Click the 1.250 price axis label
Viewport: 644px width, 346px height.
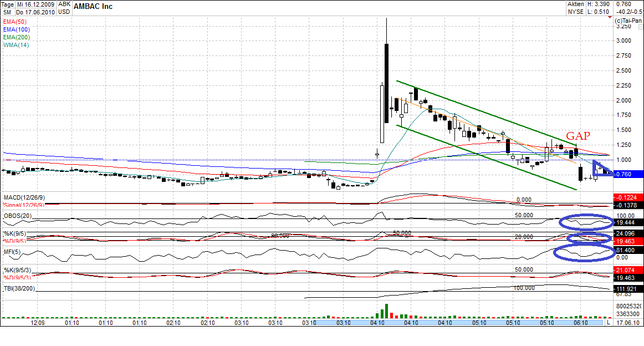point(624,145)
